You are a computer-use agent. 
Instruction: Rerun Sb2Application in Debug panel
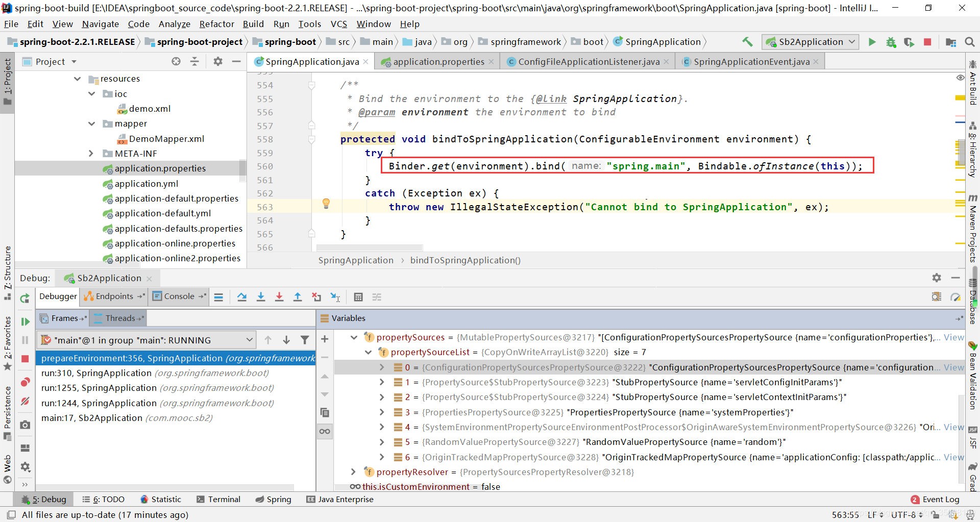coord(24,299)
